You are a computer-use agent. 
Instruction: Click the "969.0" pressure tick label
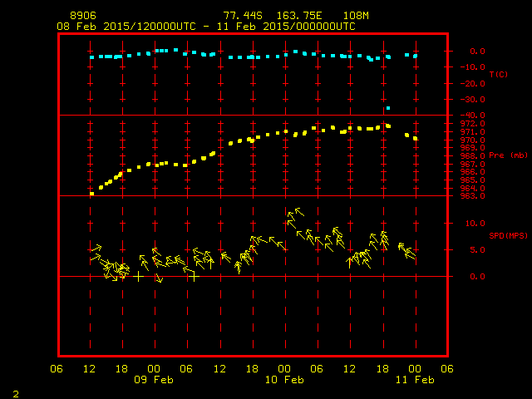click(473, 148)
